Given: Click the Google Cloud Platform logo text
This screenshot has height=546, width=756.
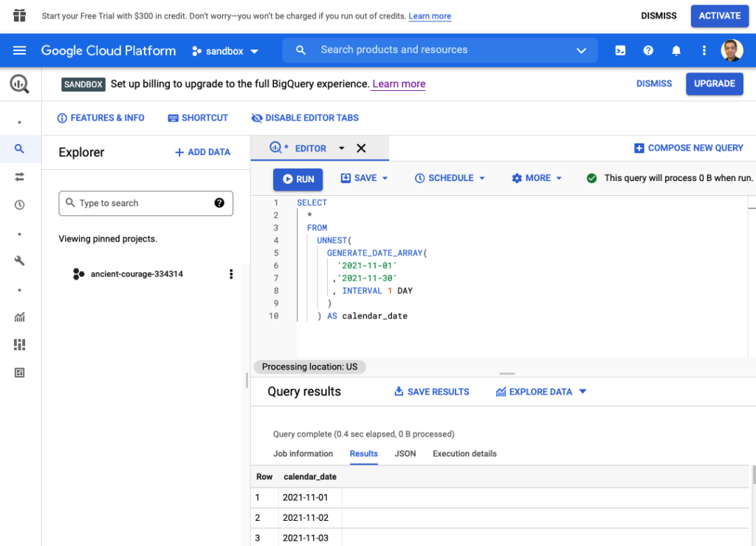Looking at the screenshot, I should tap(109, 51).
